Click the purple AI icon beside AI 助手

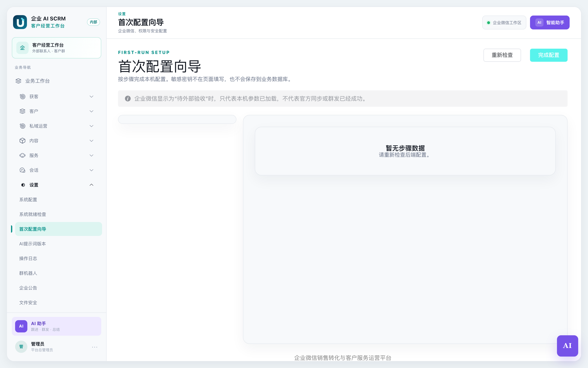(x=21, y=326)
